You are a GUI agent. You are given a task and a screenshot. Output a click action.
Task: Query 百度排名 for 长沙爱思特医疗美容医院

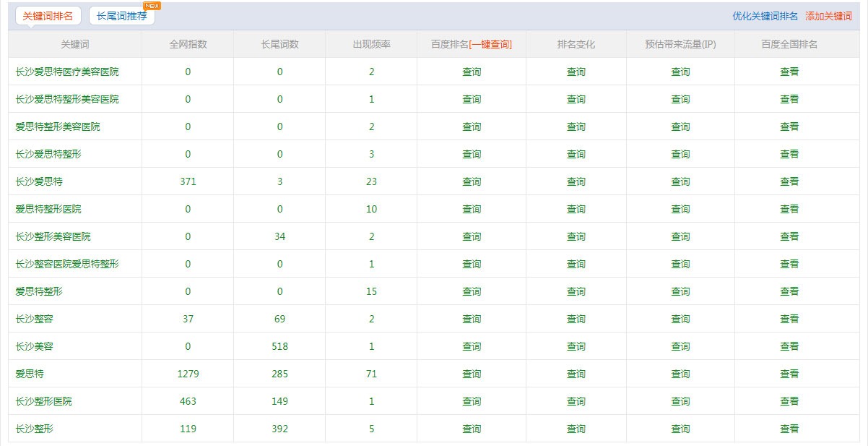coord(472,72)
